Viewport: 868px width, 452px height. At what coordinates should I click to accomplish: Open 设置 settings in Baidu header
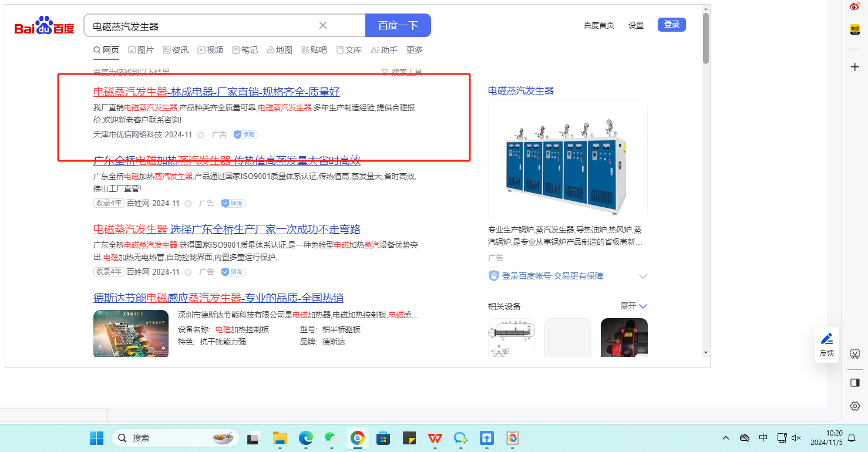636,25
